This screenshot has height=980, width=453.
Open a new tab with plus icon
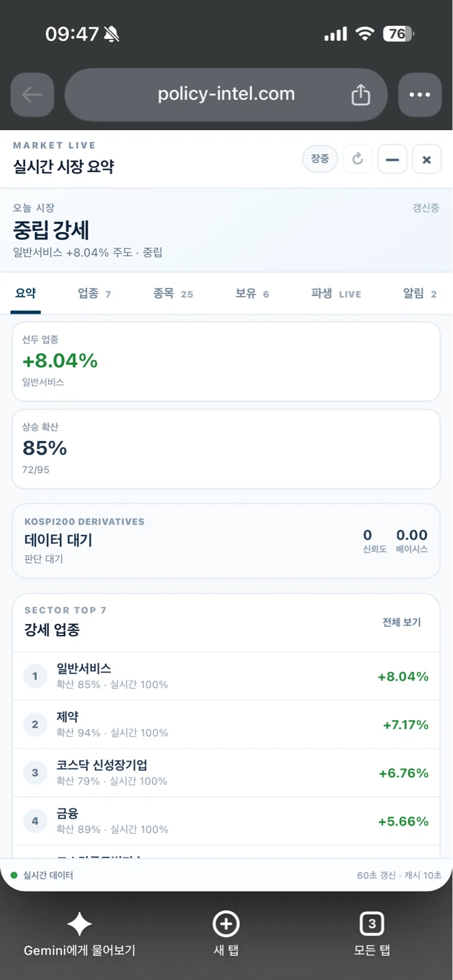226,924
